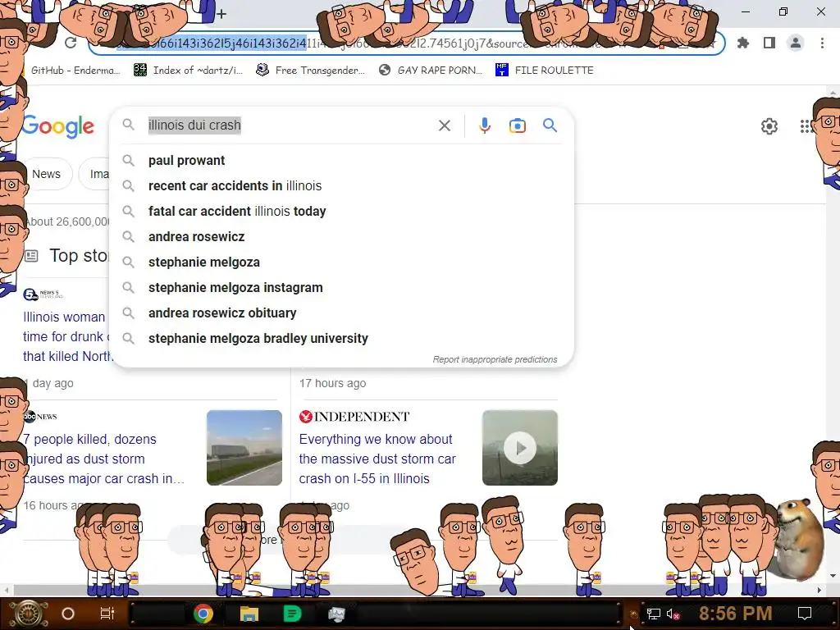Open the GitHub - Enderma... bookmark

pos(75,70)
